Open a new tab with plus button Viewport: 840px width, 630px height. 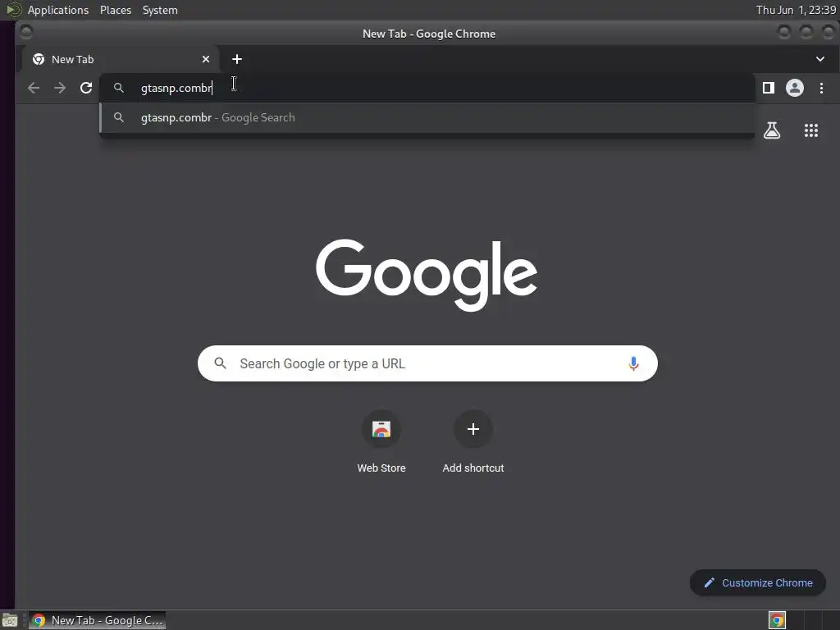tap(237, 59)
